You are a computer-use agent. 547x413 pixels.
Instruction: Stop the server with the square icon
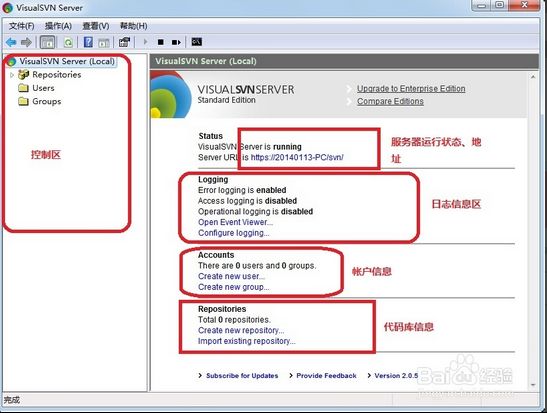160,42
